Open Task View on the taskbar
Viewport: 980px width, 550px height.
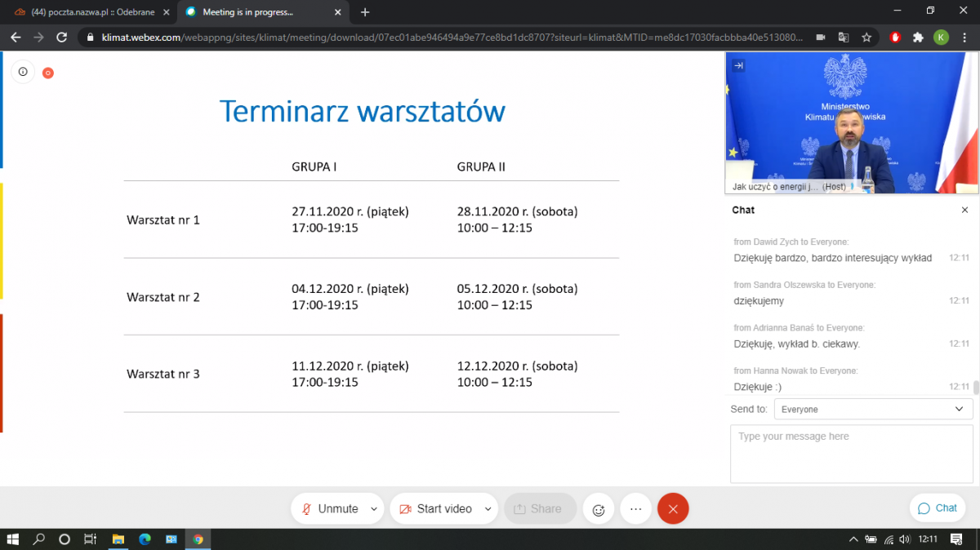(91, 539)
